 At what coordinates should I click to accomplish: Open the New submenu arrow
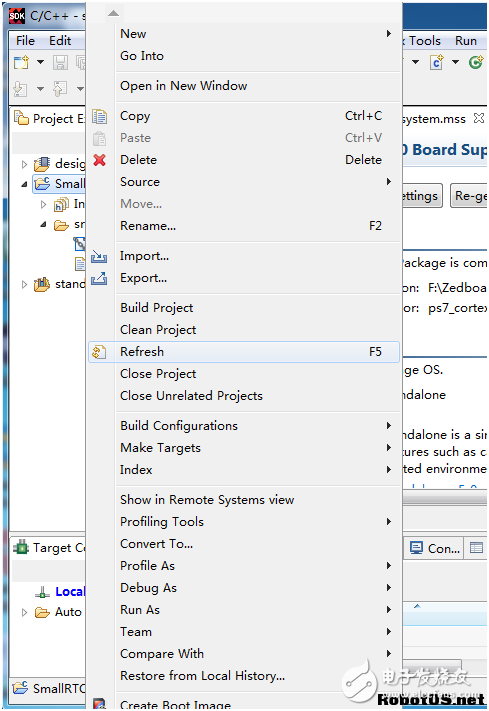click(x=389, y=34)
